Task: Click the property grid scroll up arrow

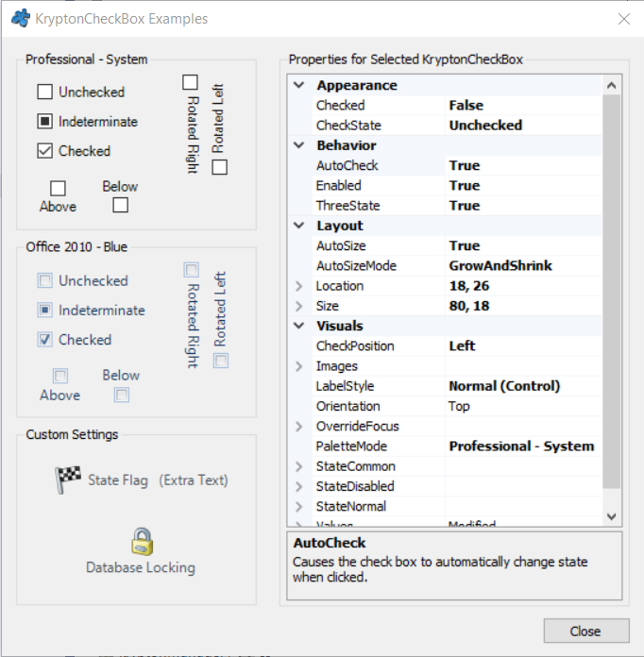Action: [611, 86]
